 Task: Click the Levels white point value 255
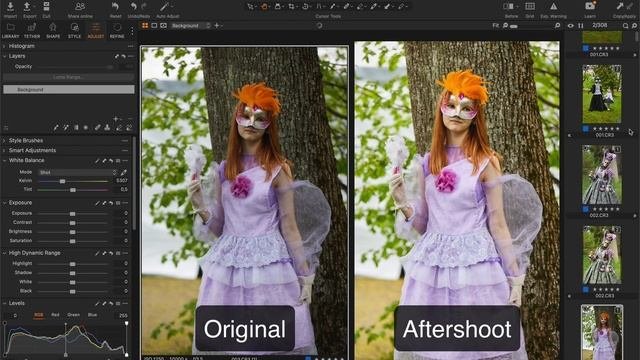pos(123,316)
